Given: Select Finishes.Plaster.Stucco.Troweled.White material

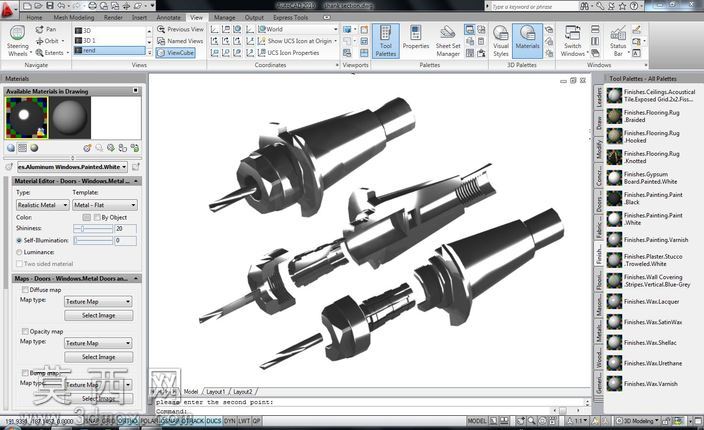Looking at the screenshot, I should (645, 260).
